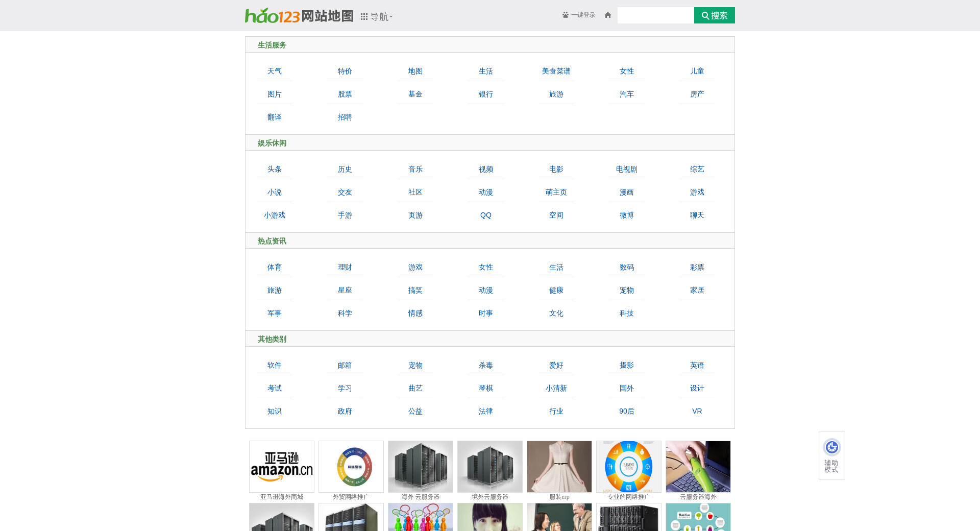The height and width of the screenshot is (531, 980).
Task: Click the green 搜索 button
Action: tap(715, 15)
